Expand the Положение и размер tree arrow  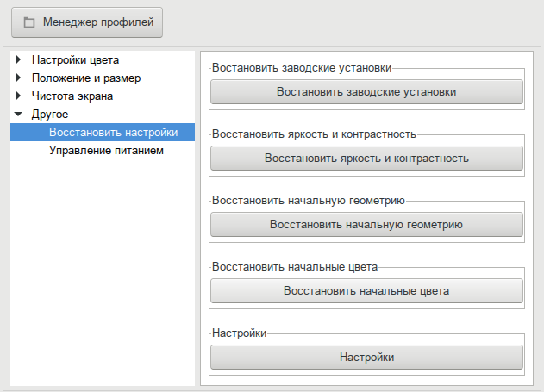pyautogui.click(x=19, y=78)
